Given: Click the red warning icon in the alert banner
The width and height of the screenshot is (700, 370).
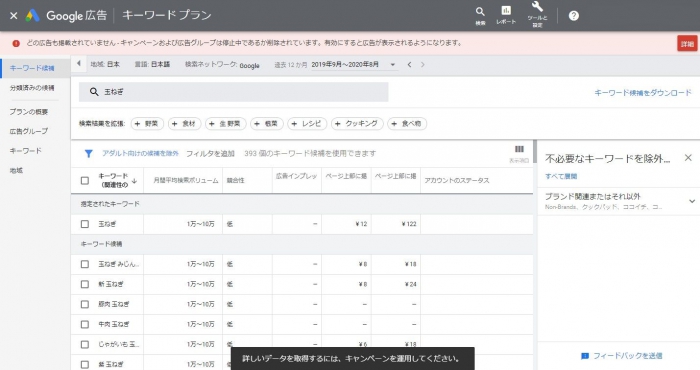Looking at the screenshot, I should point(16,43).
